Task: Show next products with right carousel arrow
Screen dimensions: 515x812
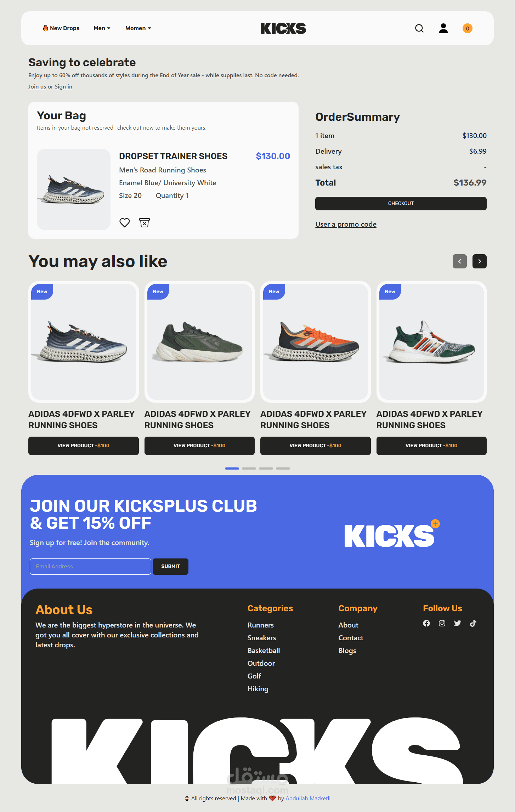Action: [480, 261]
